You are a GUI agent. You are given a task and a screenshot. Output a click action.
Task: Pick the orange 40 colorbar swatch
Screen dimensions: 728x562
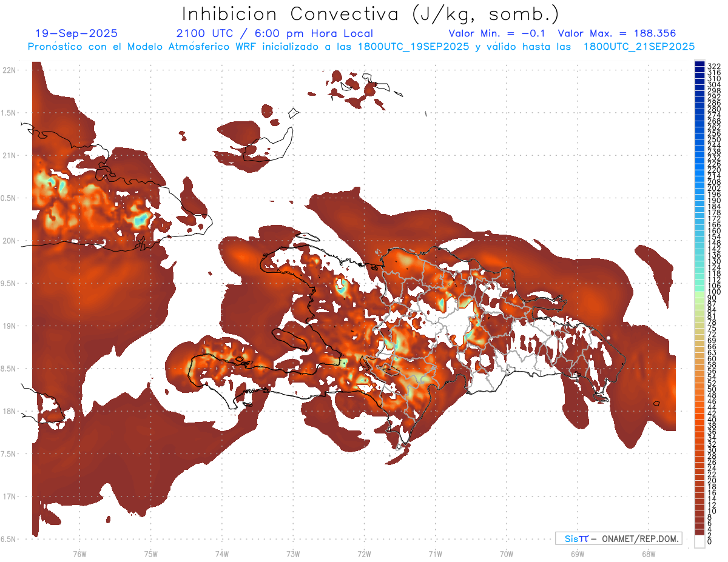pyautogui.click(x=699, y=420)
